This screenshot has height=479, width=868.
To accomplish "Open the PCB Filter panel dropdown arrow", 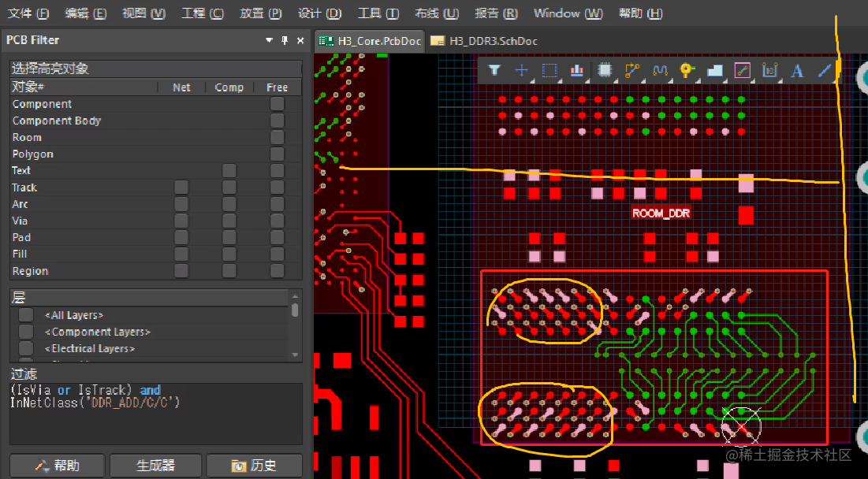I will 269,39.
